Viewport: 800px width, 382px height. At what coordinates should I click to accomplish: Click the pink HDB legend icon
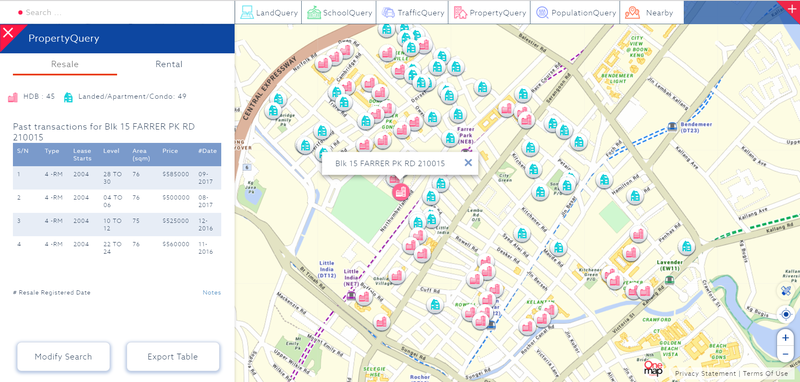click(x=13, y=97)
